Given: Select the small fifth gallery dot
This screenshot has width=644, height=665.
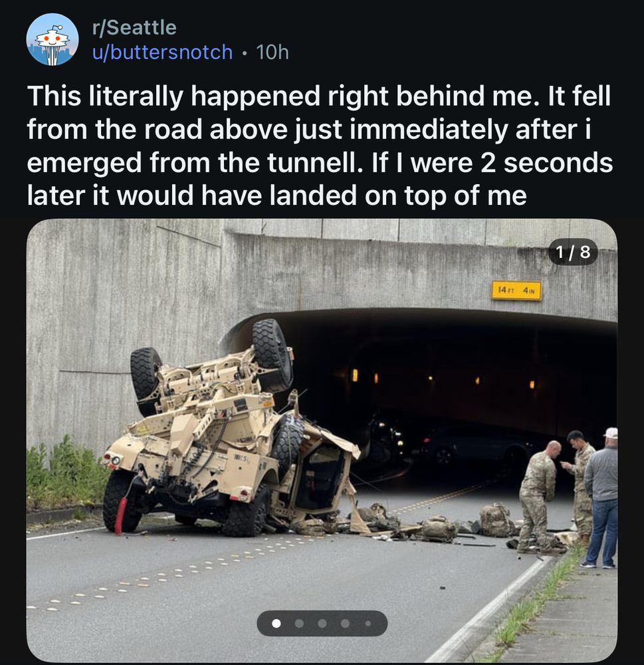Looking at the screenshot, I should [x=368, y=624].
